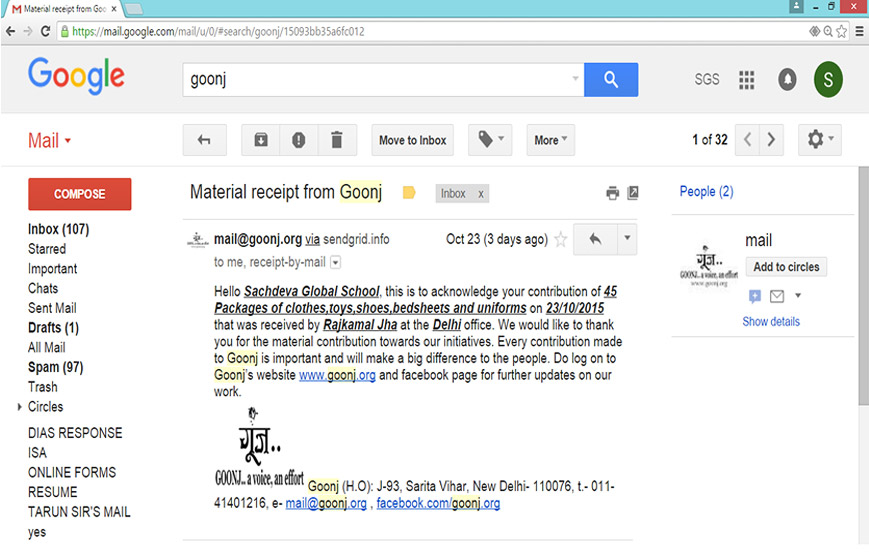Image resolution: width=869 pixels, height=556 pixels.
Task: Click the mail@goonj.org link in signature
Action: tap(326, 503)
